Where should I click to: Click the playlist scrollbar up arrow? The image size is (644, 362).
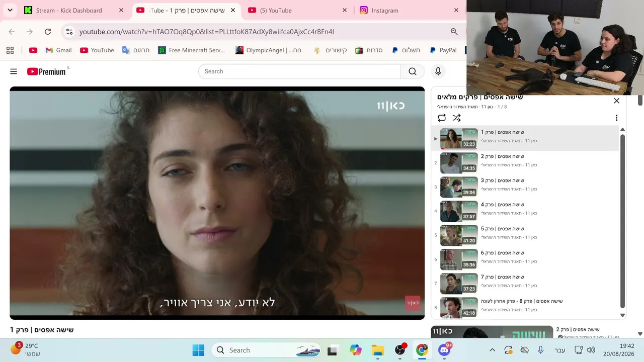[x=622, y=130]
